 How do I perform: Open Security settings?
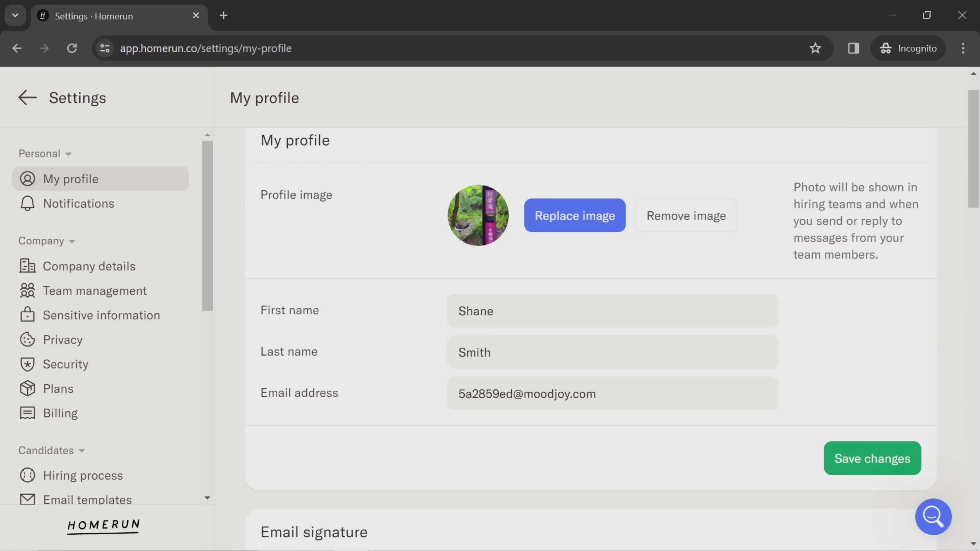(x=101, y=364)
